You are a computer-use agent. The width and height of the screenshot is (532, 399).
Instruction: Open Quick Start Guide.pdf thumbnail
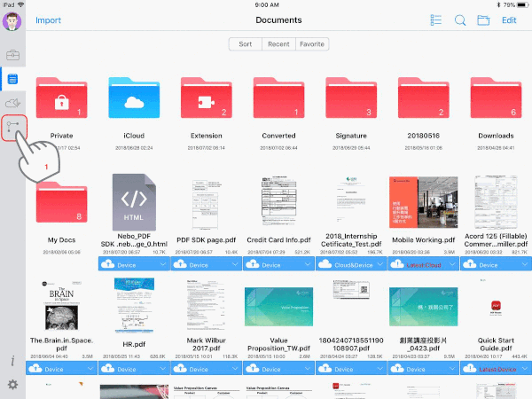tap(496, 307)
